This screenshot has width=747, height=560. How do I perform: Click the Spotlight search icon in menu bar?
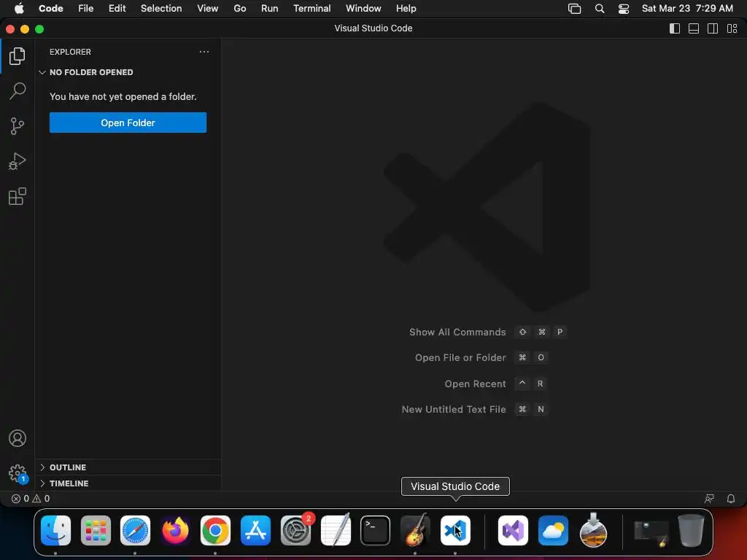click(x=600, y=9)
